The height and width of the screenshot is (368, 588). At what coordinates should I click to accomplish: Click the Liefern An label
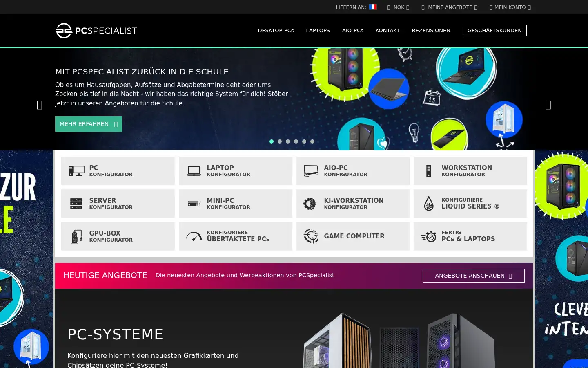351,7
